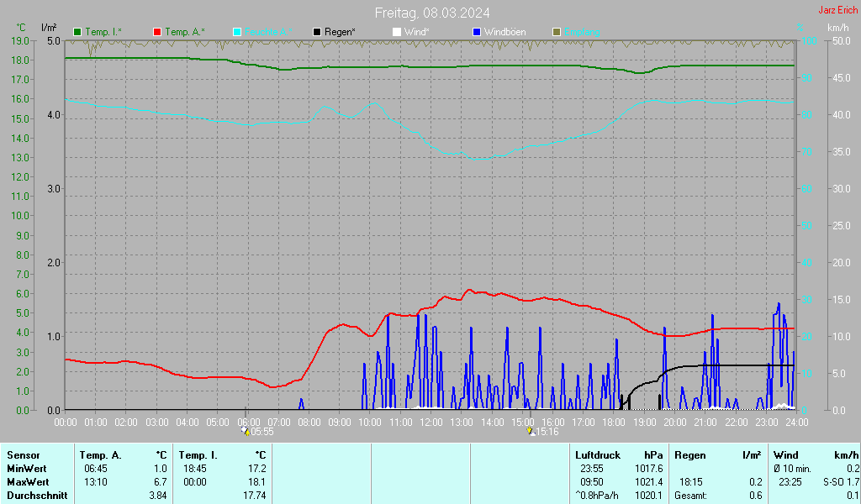Screen dimensions: 861x504
Task: Select the Sensor column header
Action: pos(23,454)
